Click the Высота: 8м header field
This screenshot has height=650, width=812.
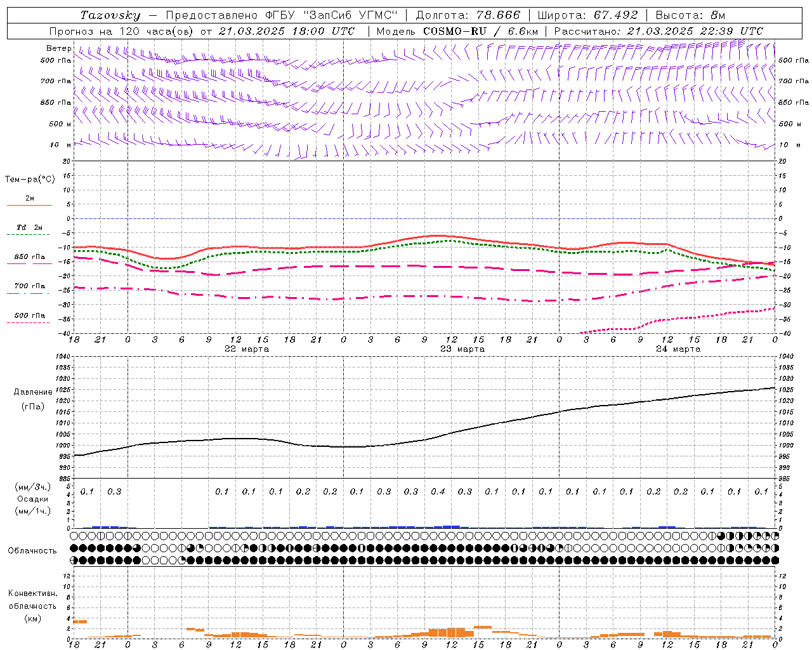coord(690,15)
